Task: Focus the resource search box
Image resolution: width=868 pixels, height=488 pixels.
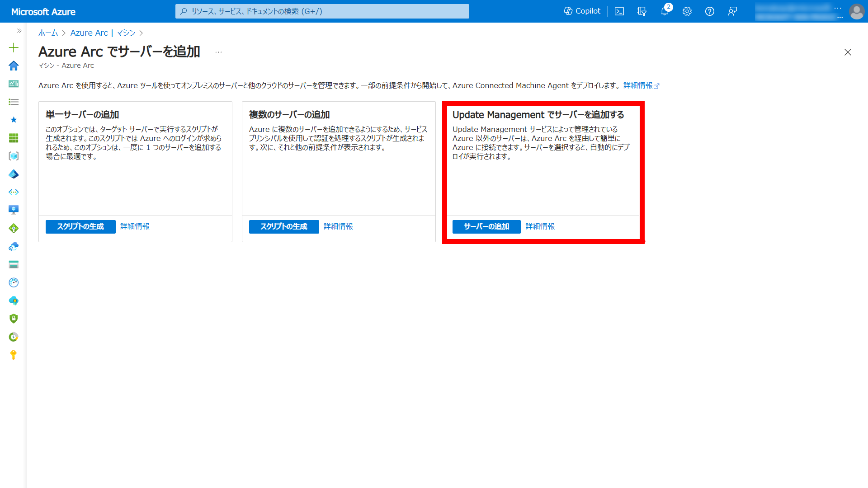Action: (x=322, y=11)
